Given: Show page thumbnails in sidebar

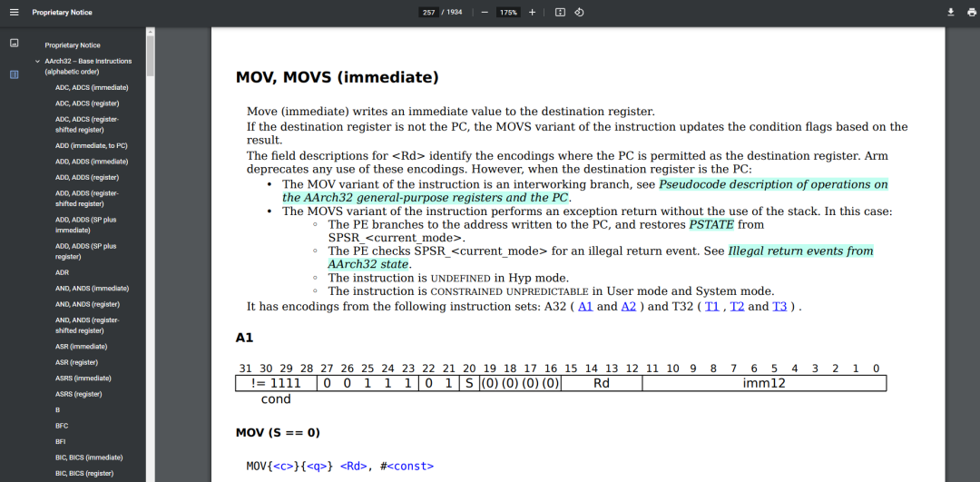Looking at the screenshot, I should (15, 44).
